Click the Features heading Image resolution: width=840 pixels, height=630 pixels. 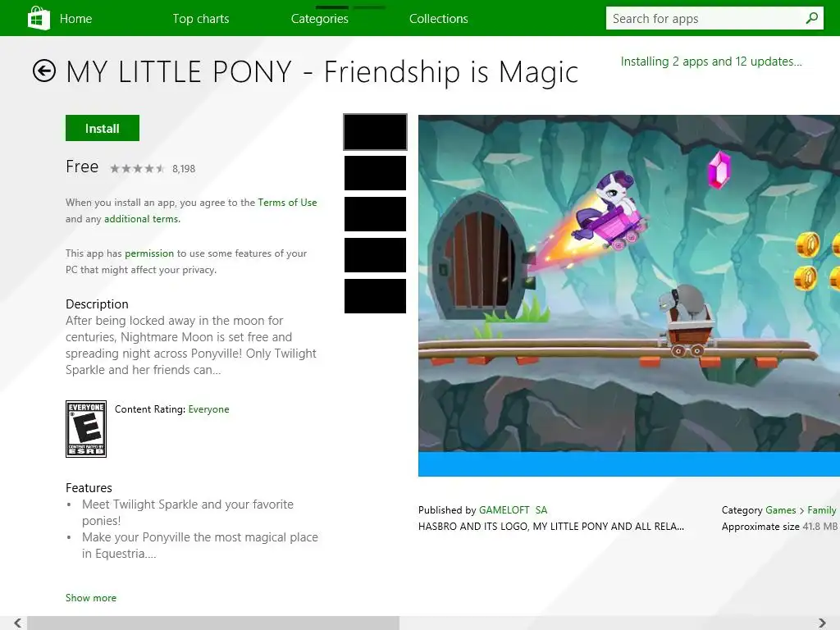[89, 488]
